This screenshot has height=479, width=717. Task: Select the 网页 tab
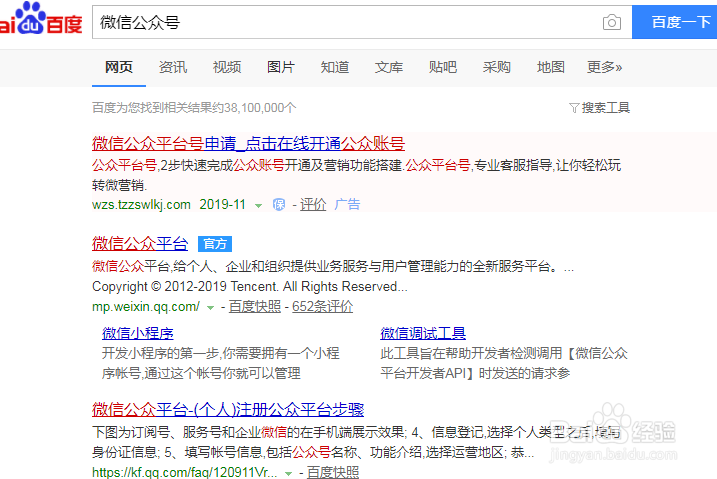119,67
